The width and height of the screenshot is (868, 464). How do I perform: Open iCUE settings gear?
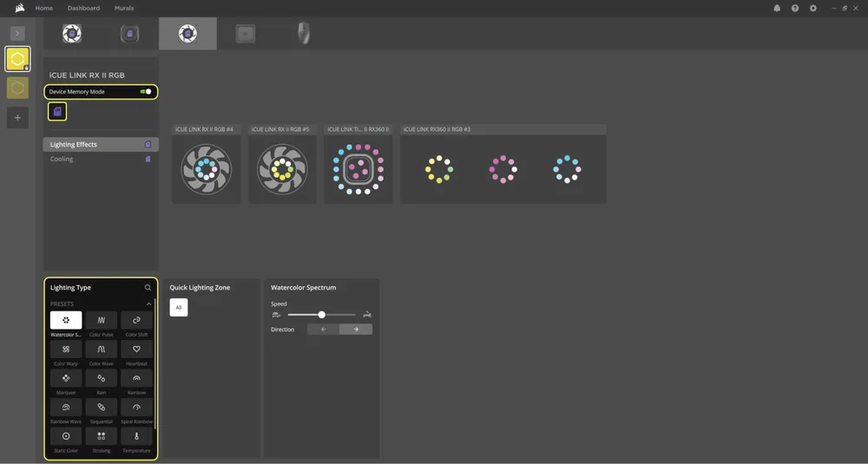click(x=813, y=9)
